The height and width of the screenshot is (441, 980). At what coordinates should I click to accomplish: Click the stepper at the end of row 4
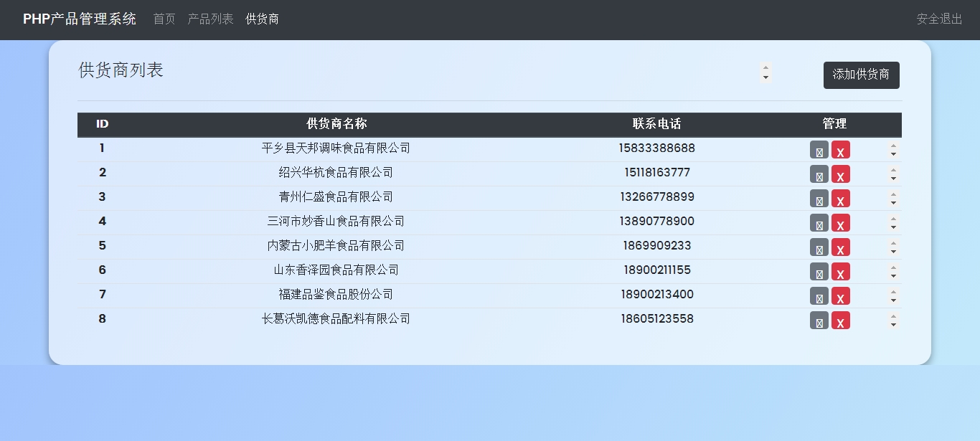tap(893, 223)
